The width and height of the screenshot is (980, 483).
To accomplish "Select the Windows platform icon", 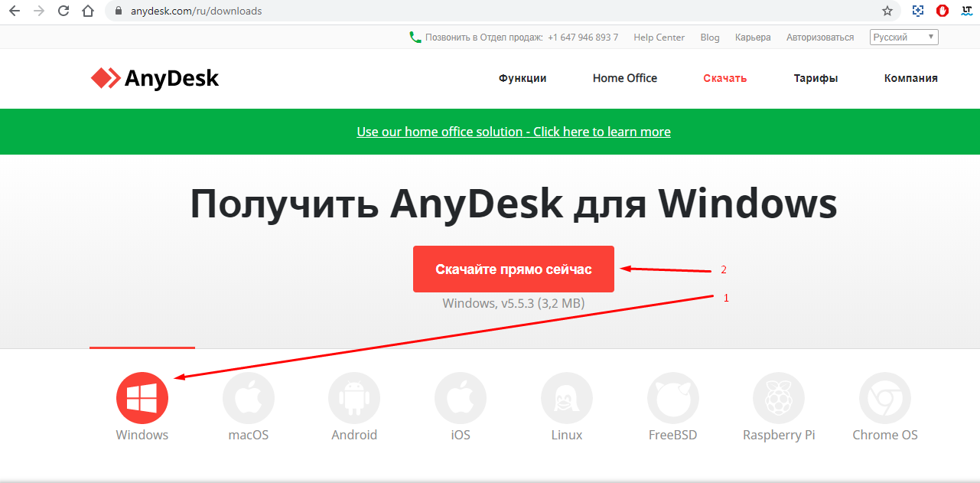I will [x=142, y=398].
